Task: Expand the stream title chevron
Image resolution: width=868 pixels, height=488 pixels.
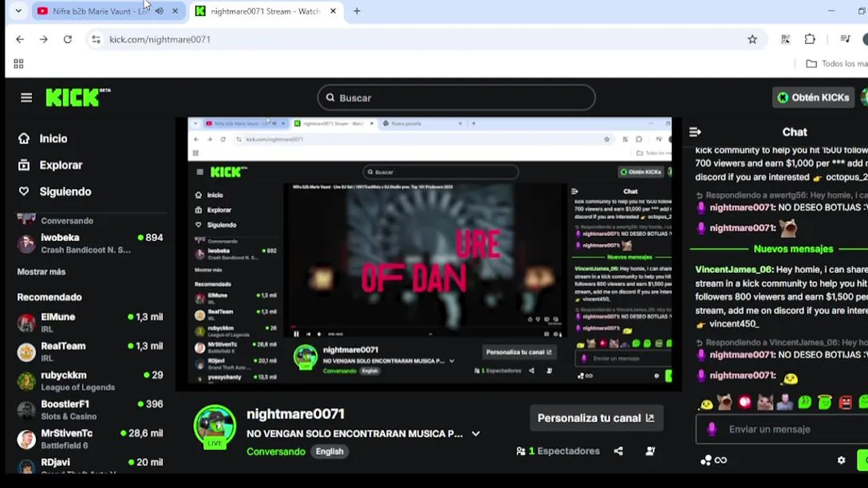Action: click(475, 434)
